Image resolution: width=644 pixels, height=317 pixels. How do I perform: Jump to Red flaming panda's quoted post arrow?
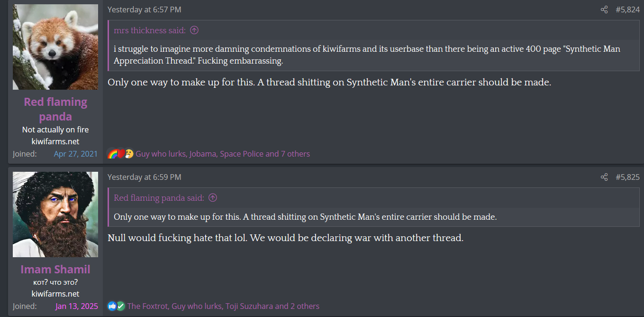[213, 198]
